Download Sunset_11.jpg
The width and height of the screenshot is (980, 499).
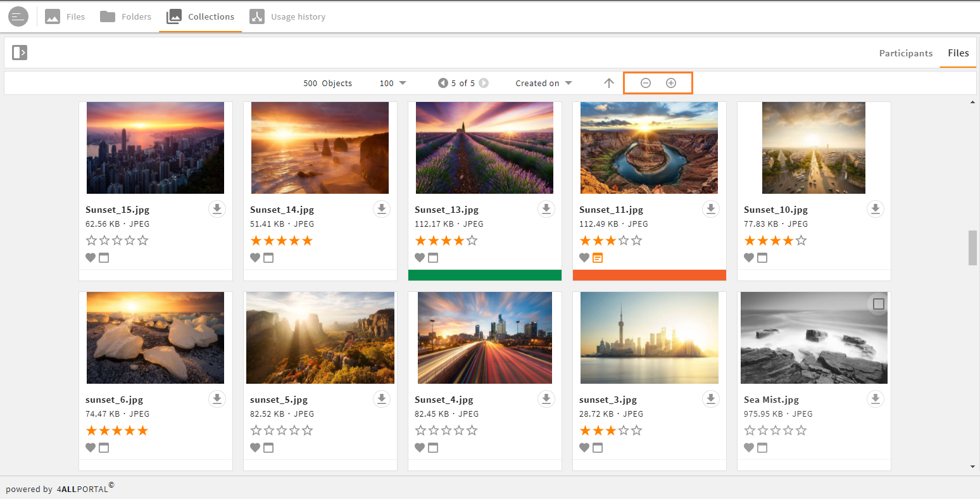coord(711,209)
